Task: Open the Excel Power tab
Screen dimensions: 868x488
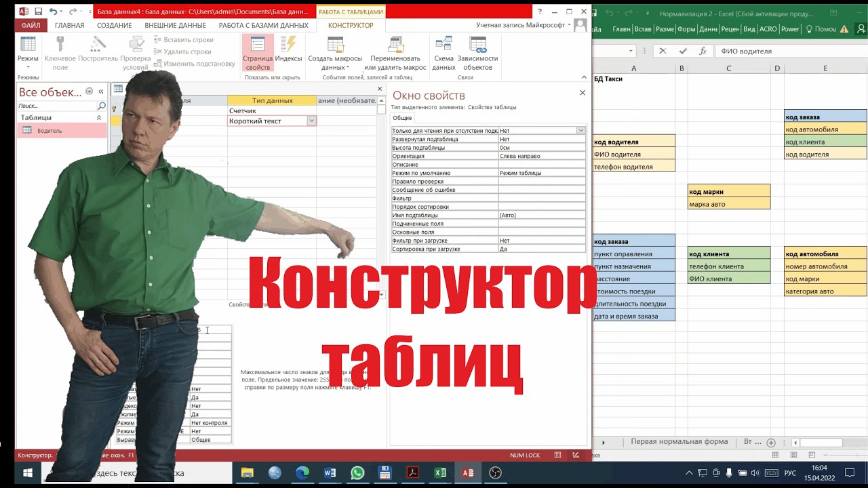Action: tap(790, 29)
